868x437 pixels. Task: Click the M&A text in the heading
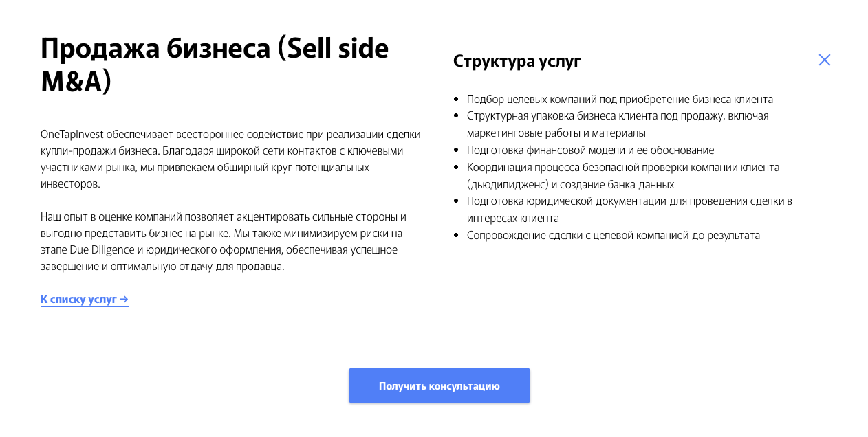75,82
